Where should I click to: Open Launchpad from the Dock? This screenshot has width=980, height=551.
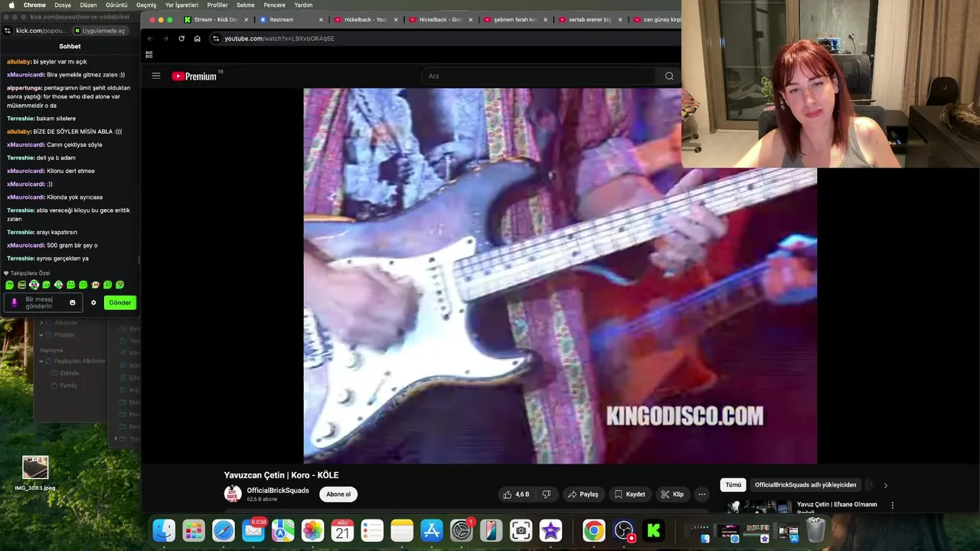[194, 530]
